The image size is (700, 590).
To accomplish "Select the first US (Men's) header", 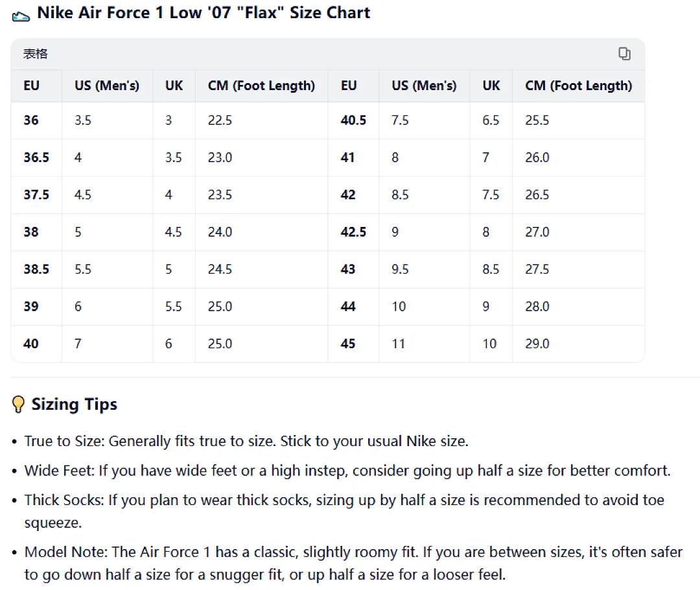I will pos(107,86).
